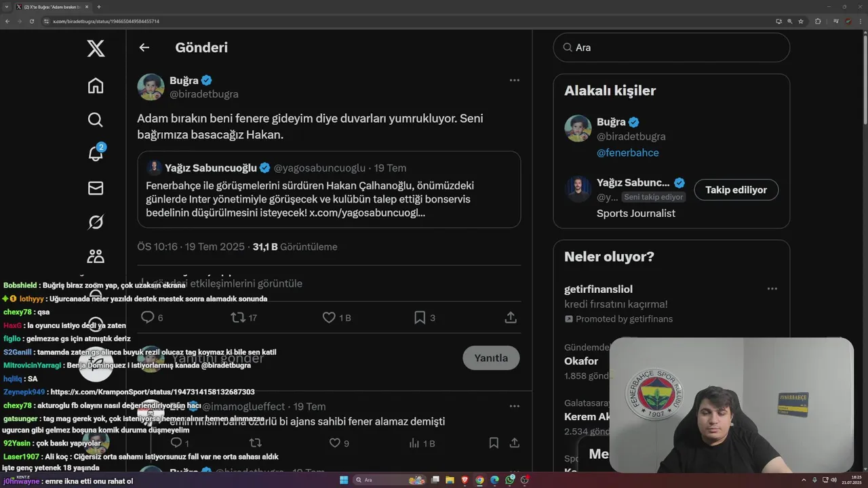Share the imamoglueffect comment
This screenshot has height=488, width=868.
tap(514, 443)
